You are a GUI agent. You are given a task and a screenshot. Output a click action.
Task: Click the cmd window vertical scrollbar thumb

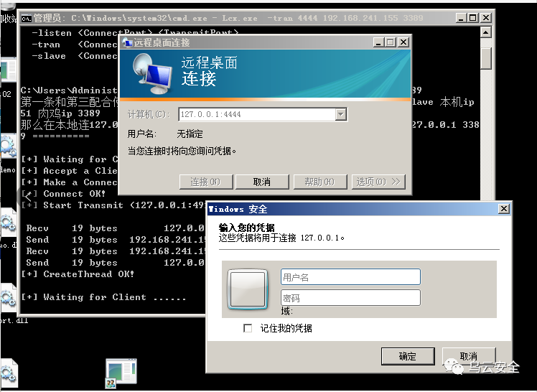tap(485, 58)
